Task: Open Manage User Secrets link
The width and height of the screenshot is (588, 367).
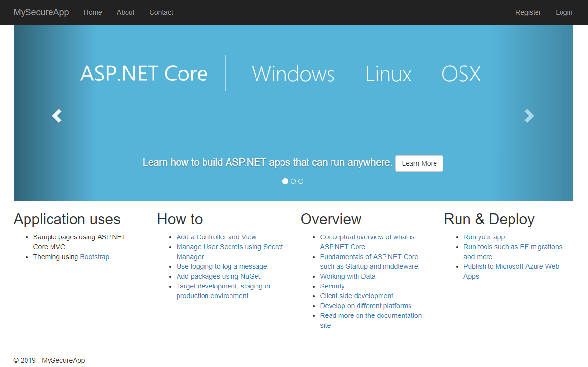Action: (x=230, y=252)
